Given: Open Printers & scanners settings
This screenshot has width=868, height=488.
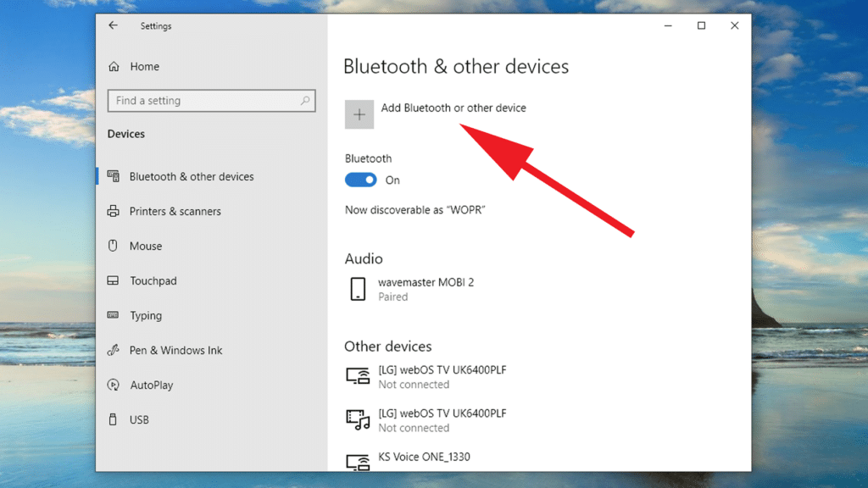Looking at the screenshot, I should click(x=175, y=211).
